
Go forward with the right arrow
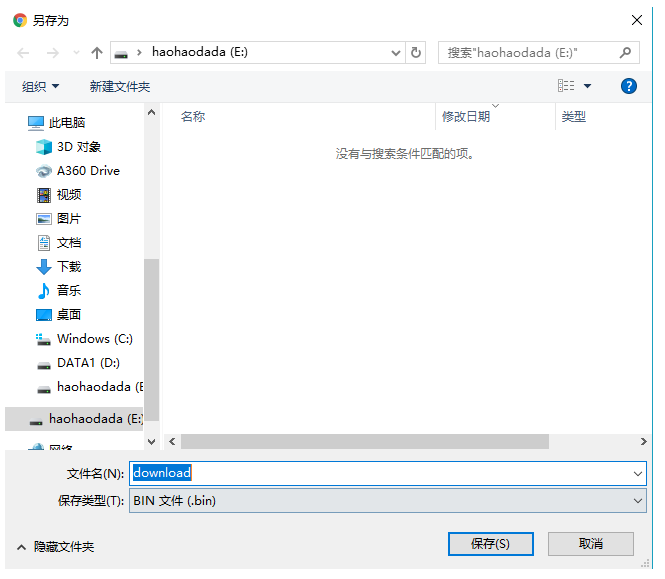click(x=53, y=53)
